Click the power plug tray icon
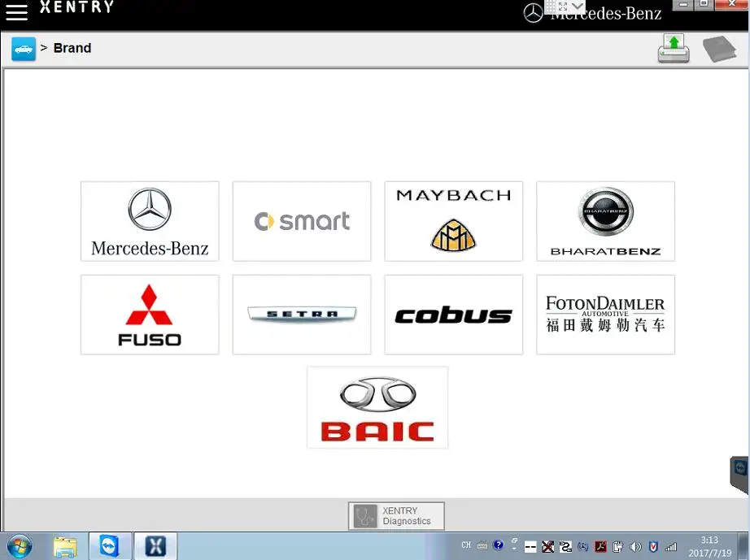 click(618, 547)
